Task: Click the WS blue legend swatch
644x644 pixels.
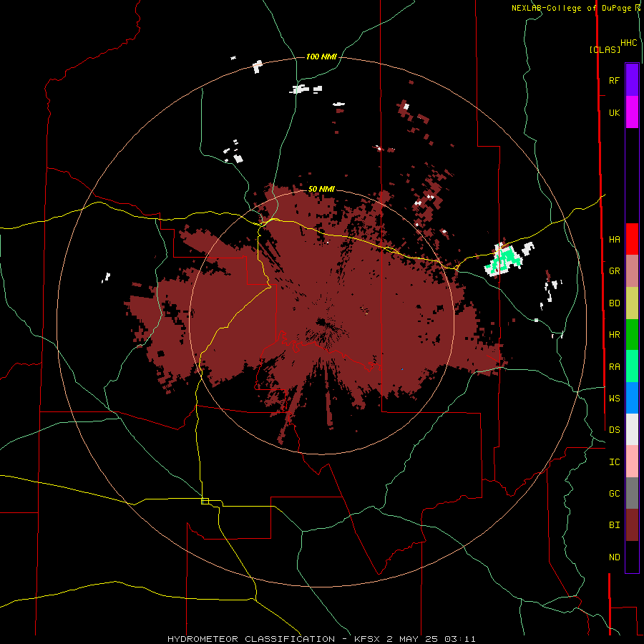Action: tap(632, 398)
